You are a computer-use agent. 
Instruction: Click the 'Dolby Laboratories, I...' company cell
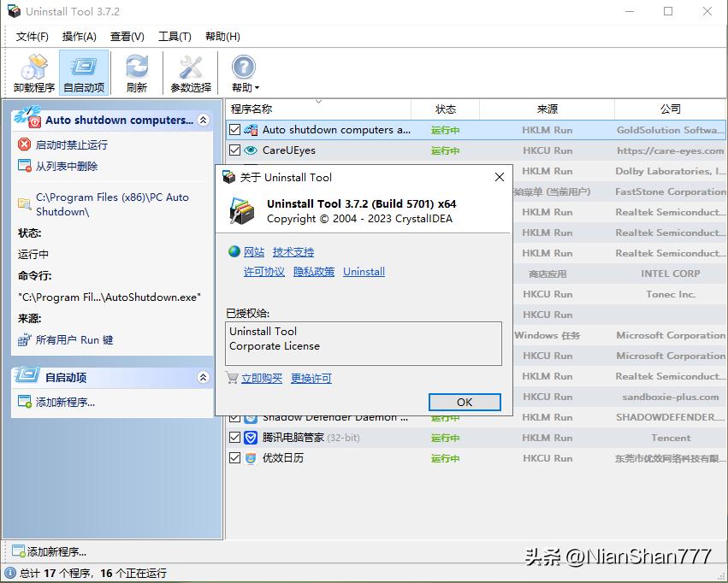click(671, 171)
